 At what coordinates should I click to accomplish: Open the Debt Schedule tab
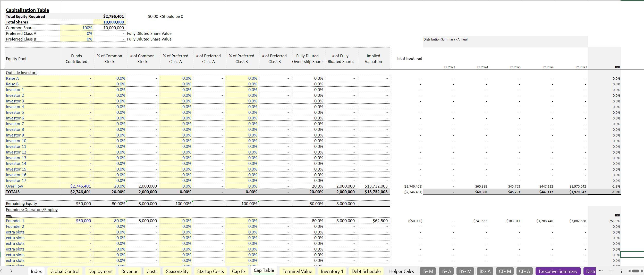point(366,271)
